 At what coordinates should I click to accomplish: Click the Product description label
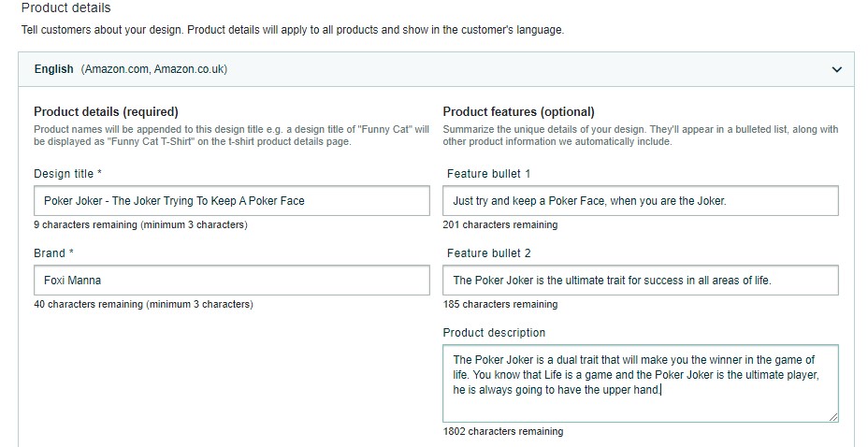pyautogui.click(x=494, y=333)
